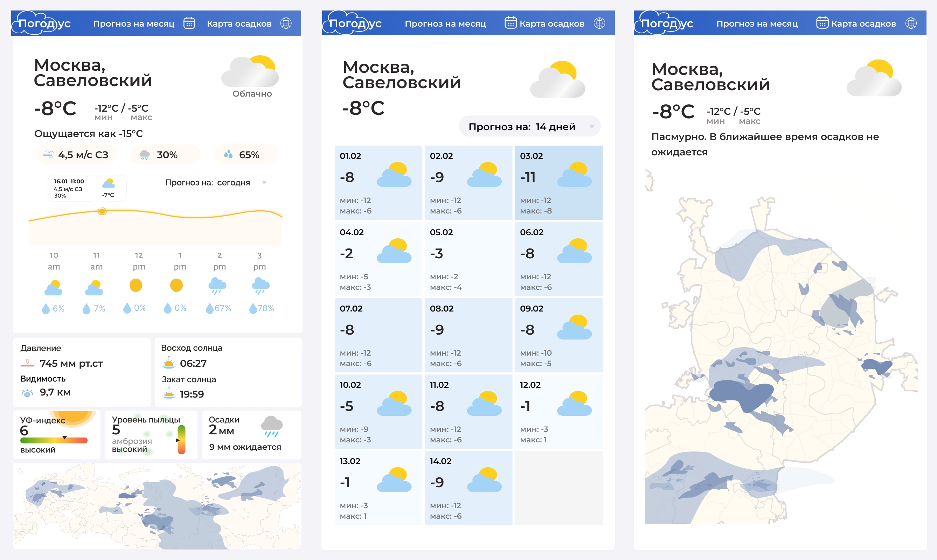
Task: Click the UV index color scale bar
Action: (x=54, y=440)
